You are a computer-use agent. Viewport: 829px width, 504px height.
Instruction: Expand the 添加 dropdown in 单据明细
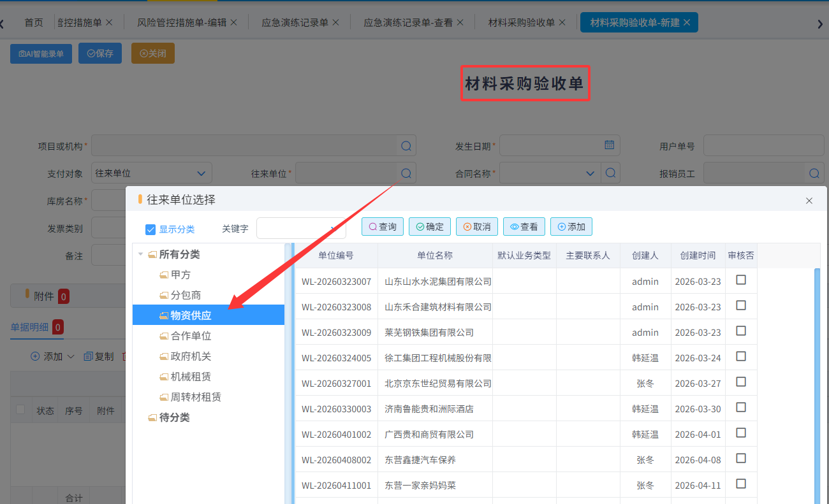(x=71, y=356)
